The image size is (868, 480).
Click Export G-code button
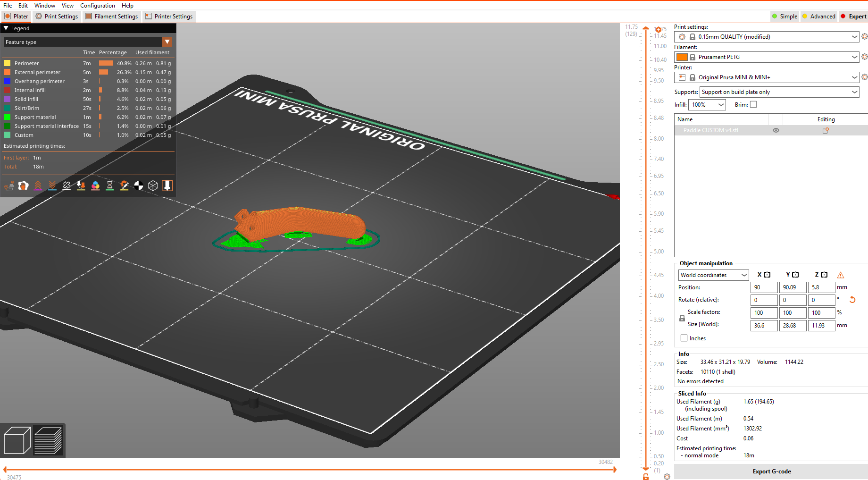(x=771, y=472)
